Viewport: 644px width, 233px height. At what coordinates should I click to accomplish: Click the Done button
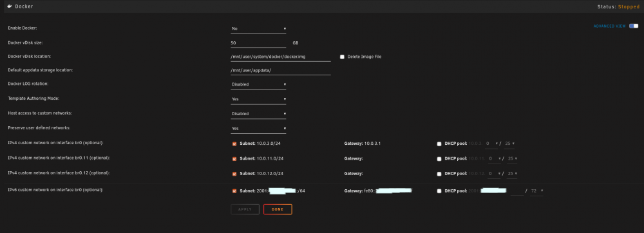(x=278, y=209)
